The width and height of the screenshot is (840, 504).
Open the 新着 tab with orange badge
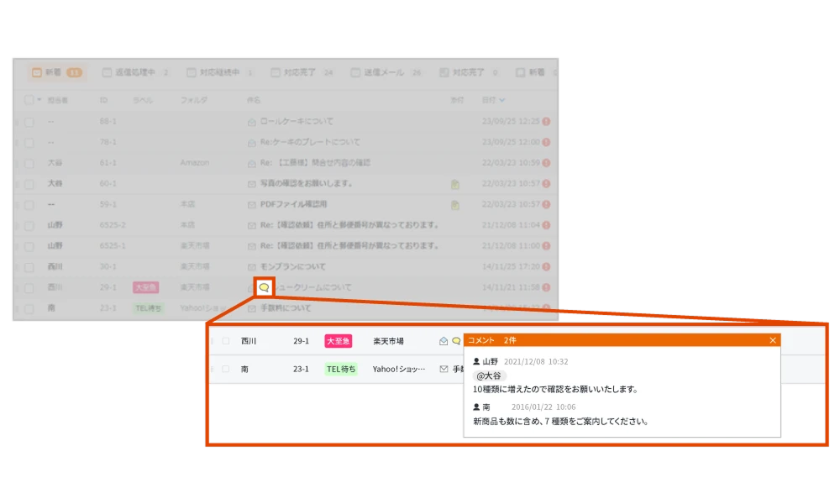pyautogui.click(x=56, y=72)
